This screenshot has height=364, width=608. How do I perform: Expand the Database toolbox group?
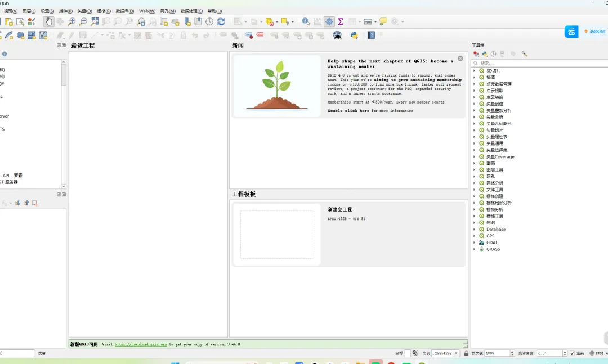(x=474, y=230)
